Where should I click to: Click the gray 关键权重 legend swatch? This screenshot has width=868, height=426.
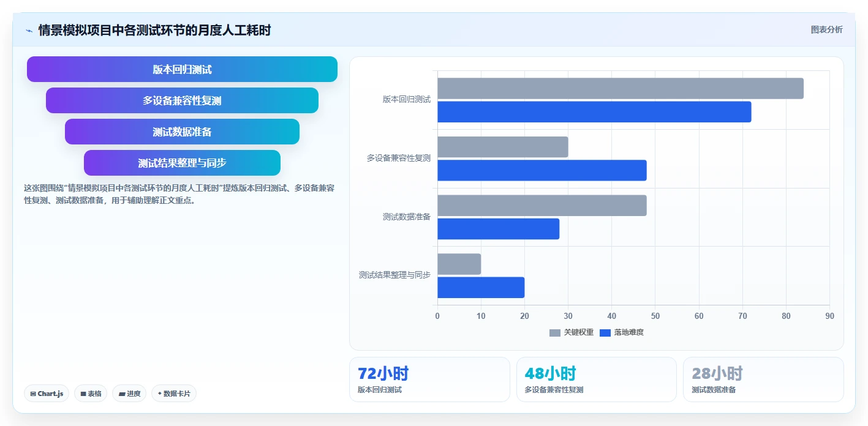click(554, 332)
